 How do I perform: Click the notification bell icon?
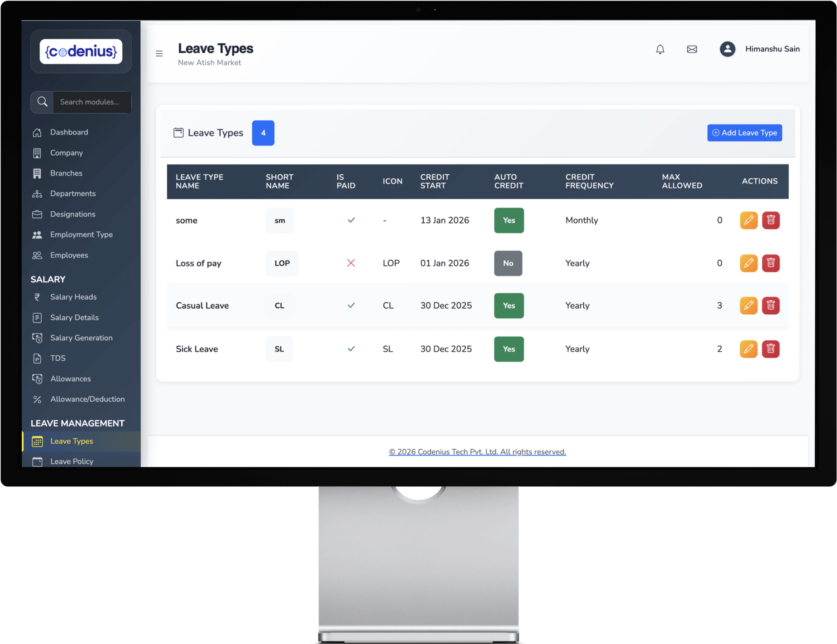(x=660, y=49)
